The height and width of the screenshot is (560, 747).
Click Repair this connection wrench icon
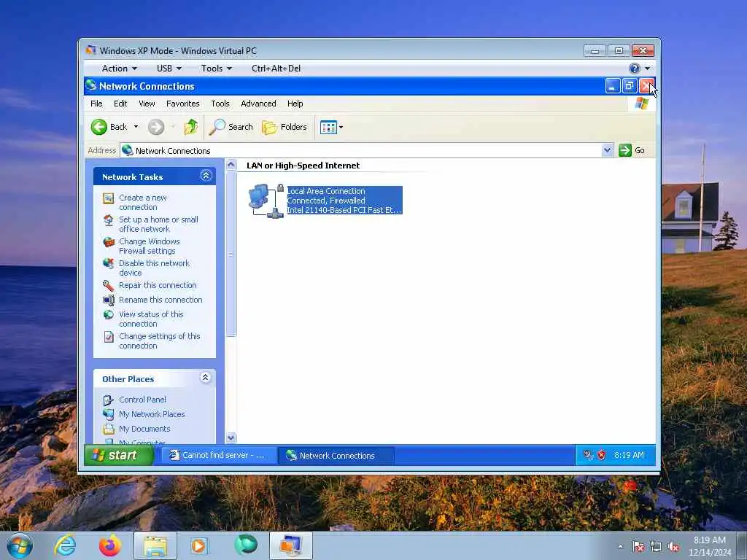(109, 285)
